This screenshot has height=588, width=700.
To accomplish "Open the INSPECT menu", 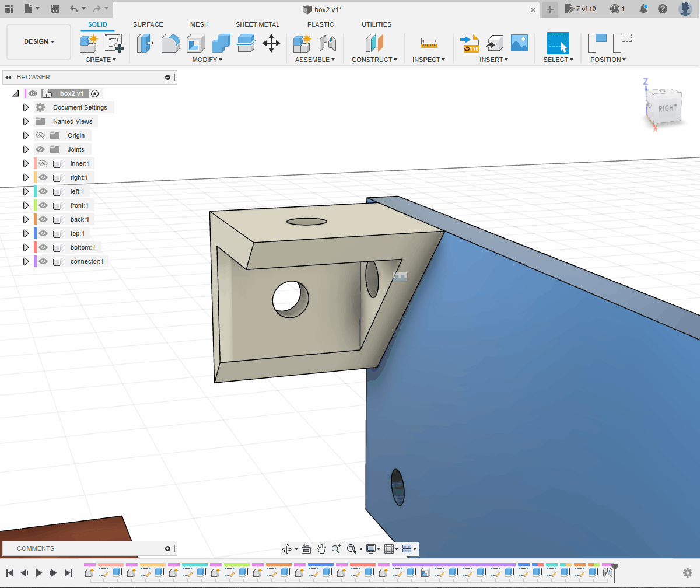I will [x=429, y=60].
